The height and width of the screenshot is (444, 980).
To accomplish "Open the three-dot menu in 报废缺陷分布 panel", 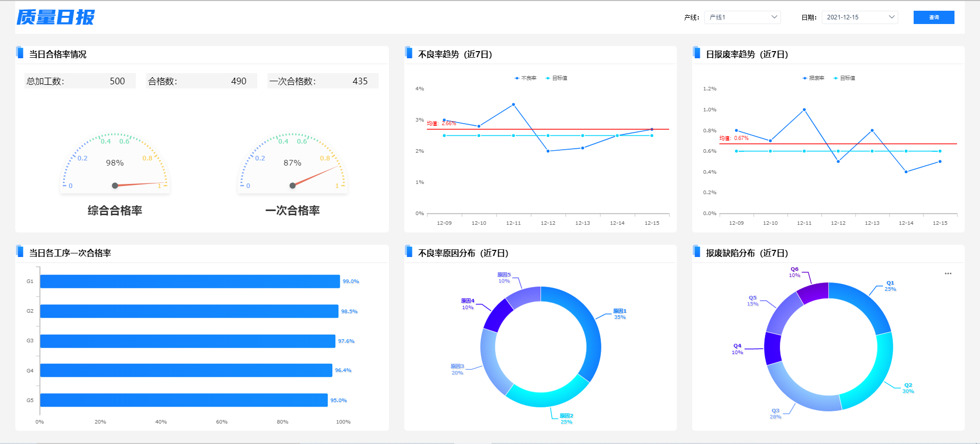I will click(948, 273).
